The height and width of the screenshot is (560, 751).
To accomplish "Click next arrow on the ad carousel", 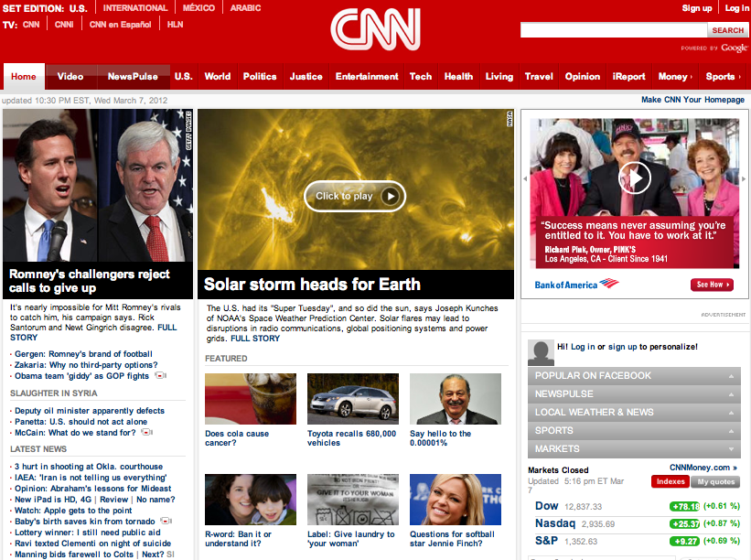I will (x=744, y=178).
